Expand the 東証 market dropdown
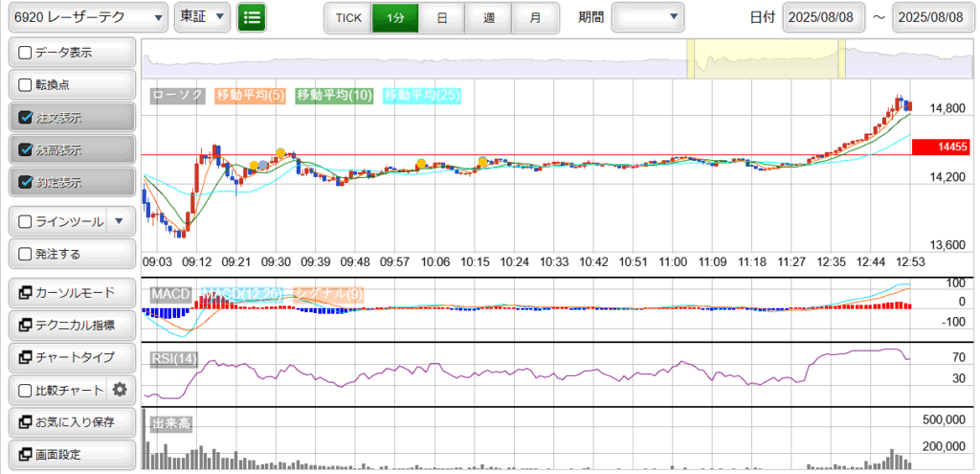 [x=202, y=17]
